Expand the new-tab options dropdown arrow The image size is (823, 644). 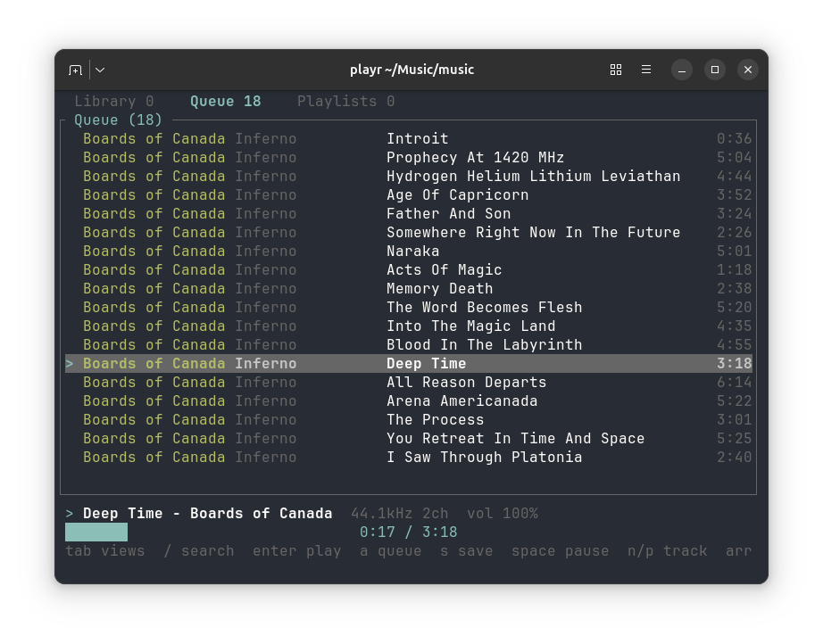point(100,70)
